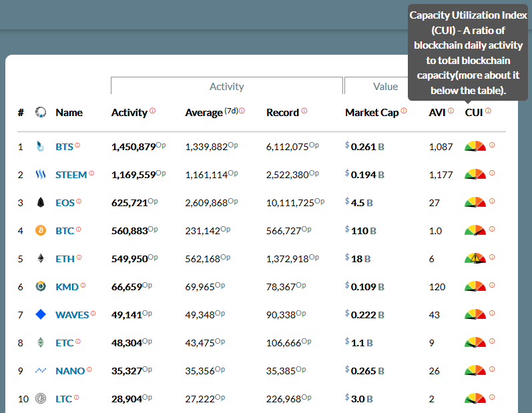Select the Value group tab header
Screen dimensions: 532x413
pos(385,86)
